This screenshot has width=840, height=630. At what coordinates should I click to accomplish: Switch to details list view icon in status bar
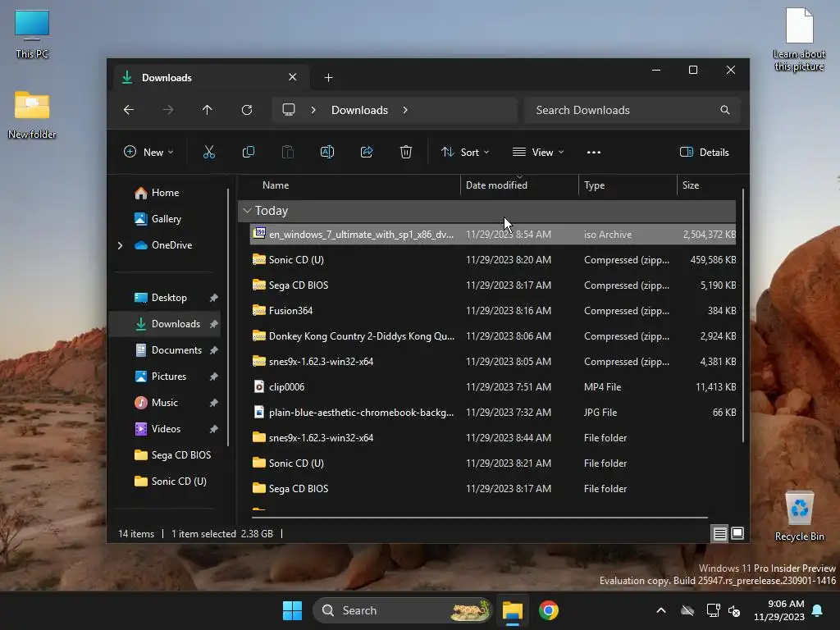pos(719,533)
